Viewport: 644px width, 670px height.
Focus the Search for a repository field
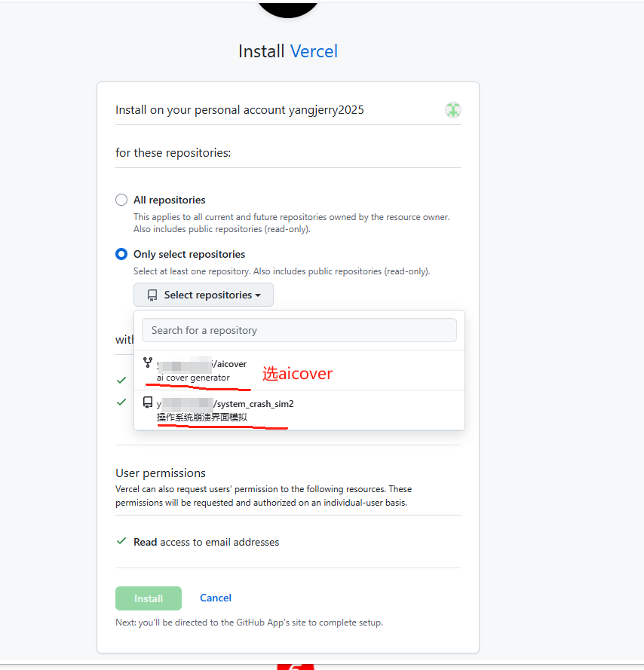pos(299,330)
